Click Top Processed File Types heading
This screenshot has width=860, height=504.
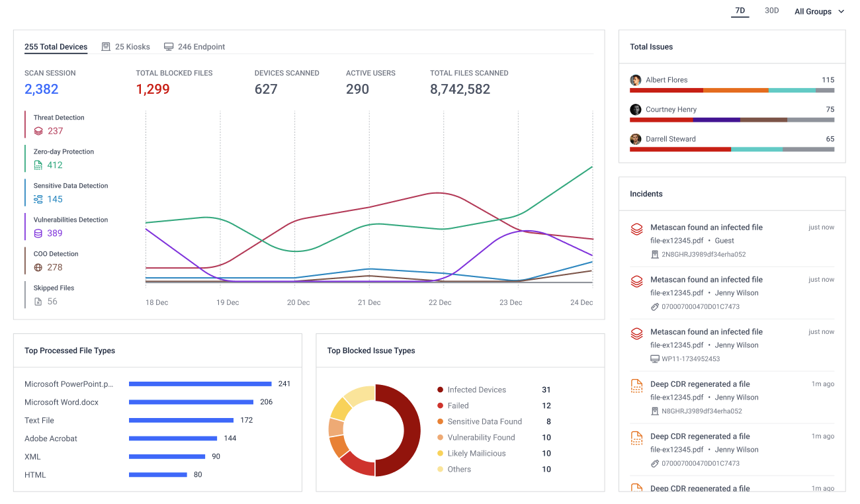coord(70,351)
